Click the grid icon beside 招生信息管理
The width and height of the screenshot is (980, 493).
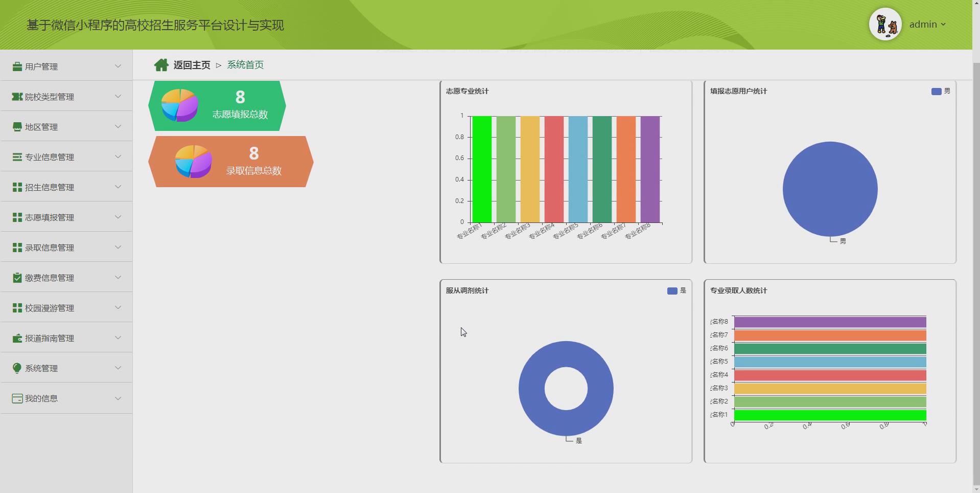17,187
